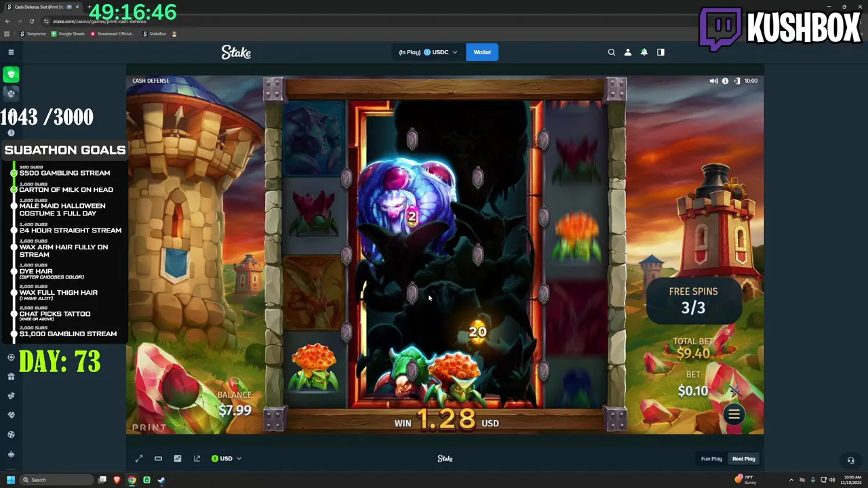This screenshot has width=868, height=488.
Task: Switch to Chrome on the taskbar
Action: (132, 480)
